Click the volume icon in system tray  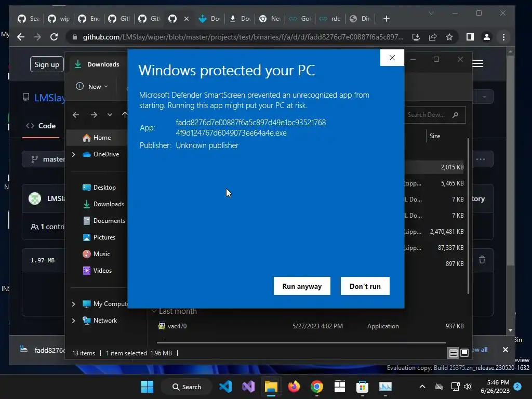tap(468, 387)
